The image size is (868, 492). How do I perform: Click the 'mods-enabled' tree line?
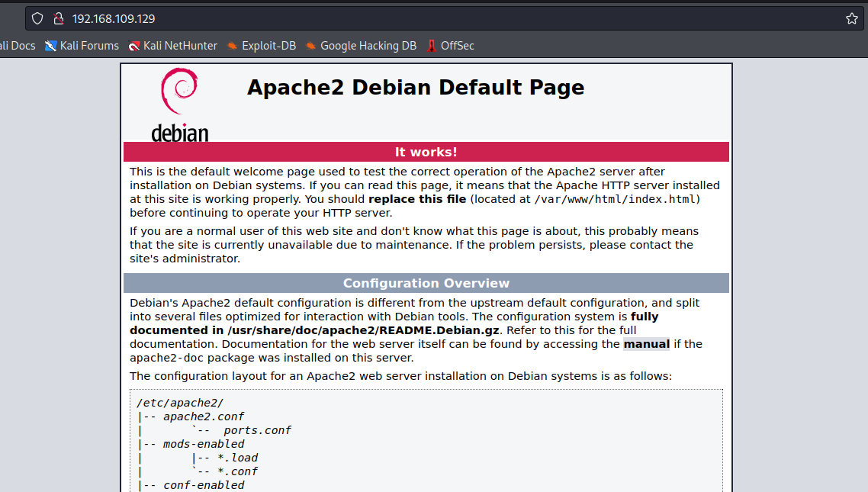[x=203, y=444]
